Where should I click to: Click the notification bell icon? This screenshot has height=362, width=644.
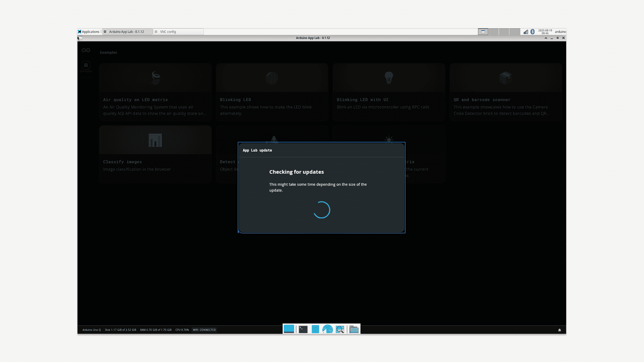(559, 330)
